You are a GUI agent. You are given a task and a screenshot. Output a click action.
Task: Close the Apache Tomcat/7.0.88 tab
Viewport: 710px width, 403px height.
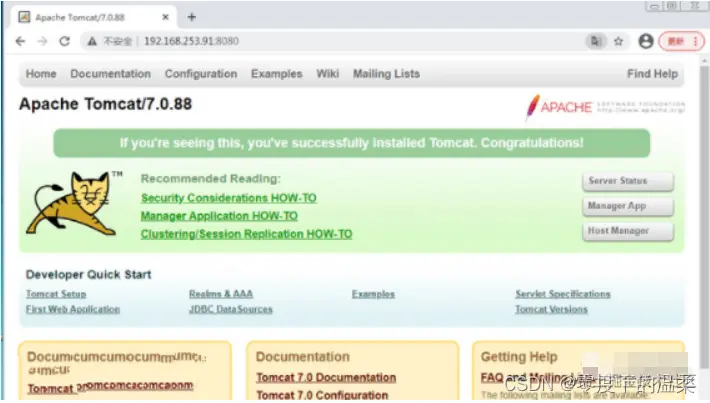[165, 17]
